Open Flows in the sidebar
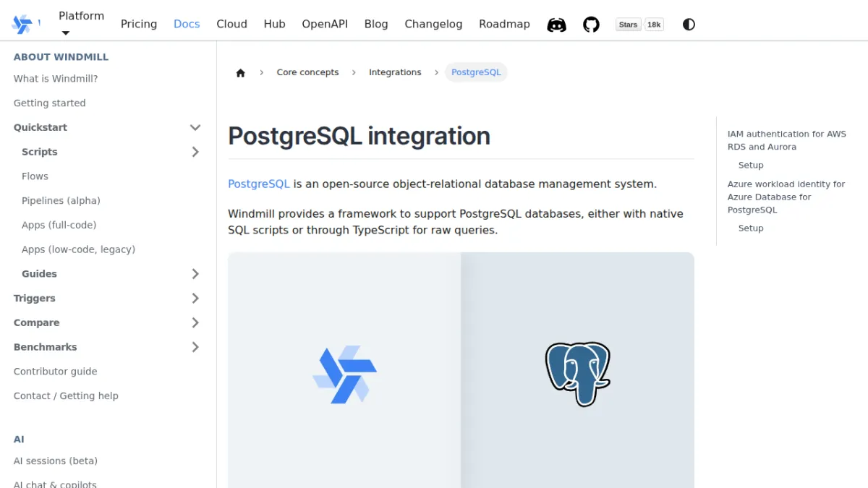Screen dimensions: 868x488 pyautogui.click(x=35, y=176)
